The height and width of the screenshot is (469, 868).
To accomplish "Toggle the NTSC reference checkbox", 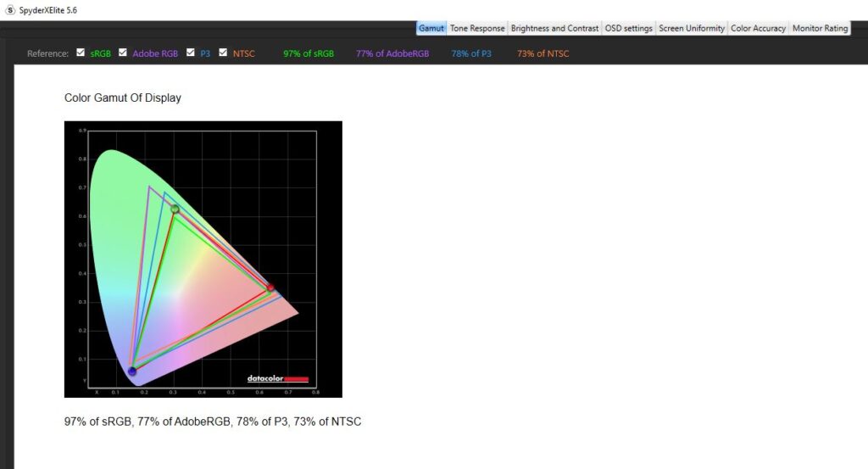I will pyautogui.click(x=223, y=53).
